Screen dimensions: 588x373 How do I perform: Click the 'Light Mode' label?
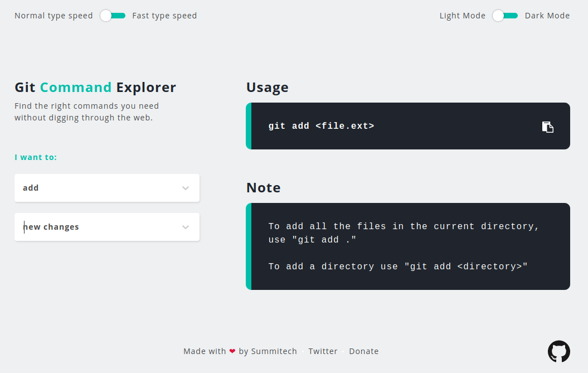[x=463, y=16]
